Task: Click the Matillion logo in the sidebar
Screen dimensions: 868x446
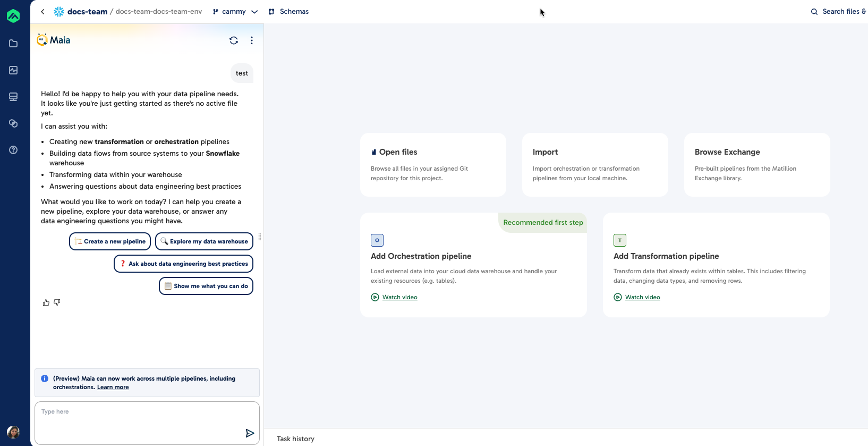Action: click(13, 16)
